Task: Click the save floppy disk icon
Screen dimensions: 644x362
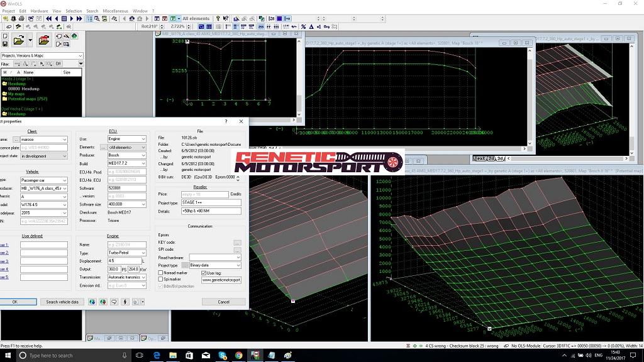Action: pos(5,45)
